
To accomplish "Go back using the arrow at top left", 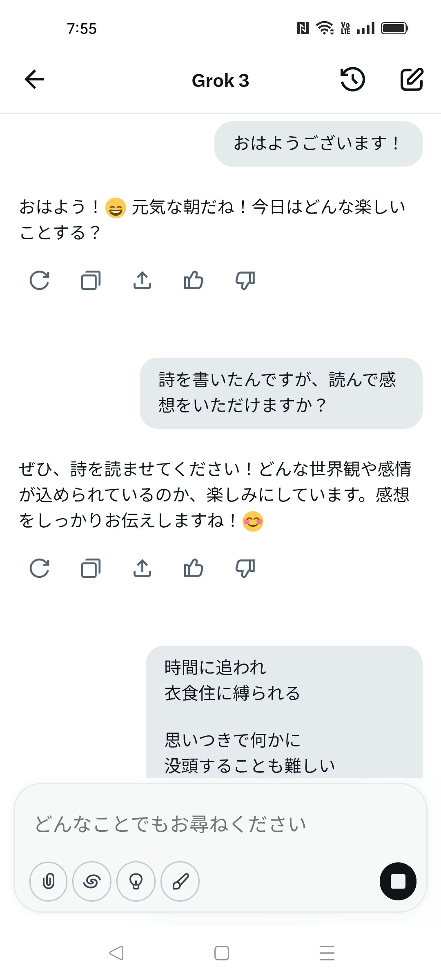I will 34,79.
